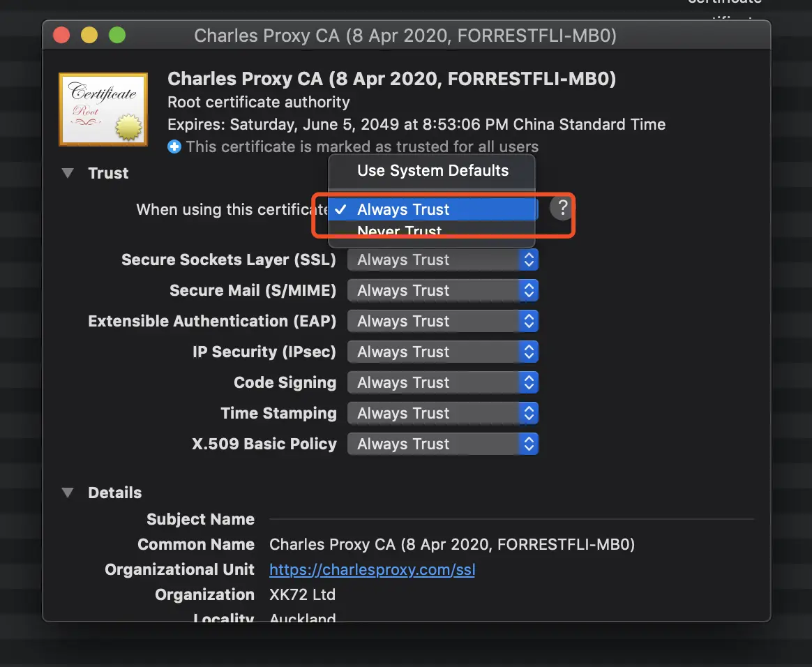This screenshot has height=667, width=812.
Task: Click the Certificate Root thumbnail icon
Action: tap(103, 110)
